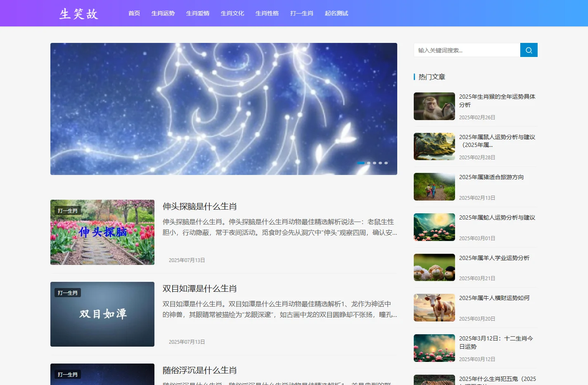588x385 pixels.
Task: Click the cow thumbnail in sidebar
Action: click(434, 307)
